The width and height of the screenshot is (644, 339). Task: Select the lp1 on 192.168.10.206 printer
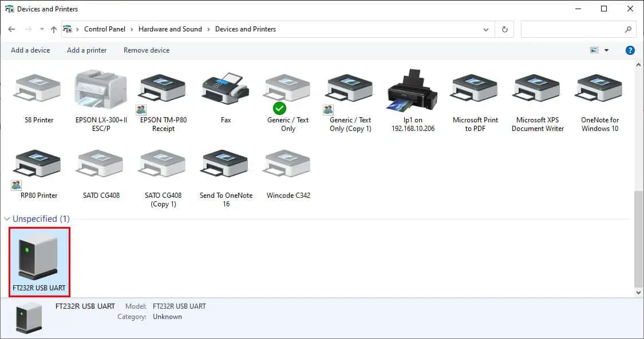413,91
